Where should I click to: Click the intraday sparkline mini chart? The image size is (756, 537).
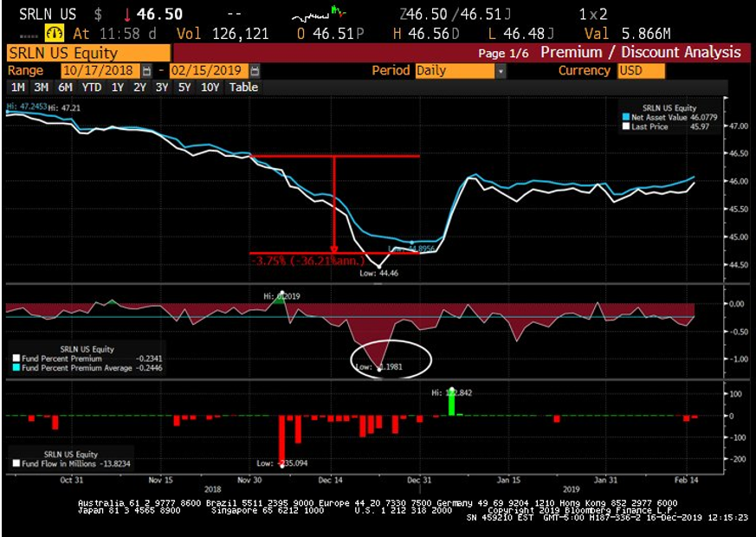[320, 14]
